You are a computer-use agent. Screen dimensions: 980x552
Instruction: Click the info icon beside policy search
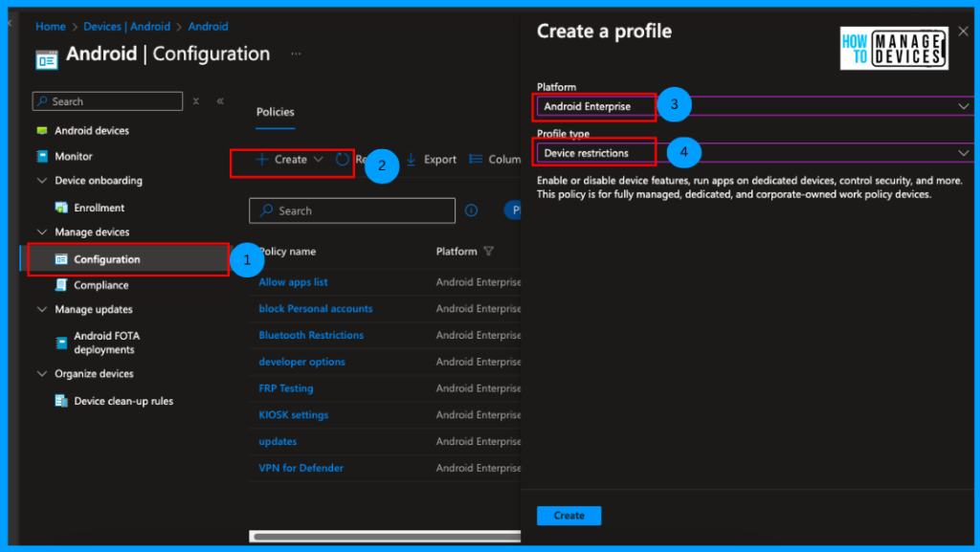471,210
